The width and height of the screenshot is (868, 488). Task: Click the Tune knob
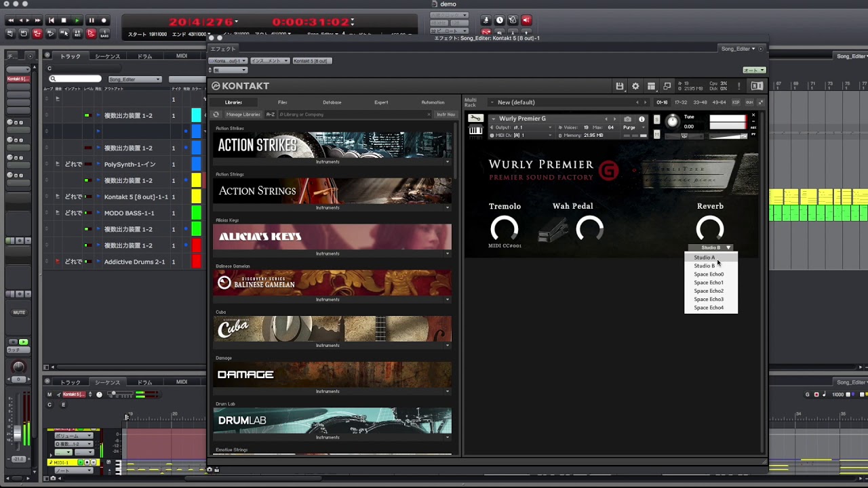[672, 121]
